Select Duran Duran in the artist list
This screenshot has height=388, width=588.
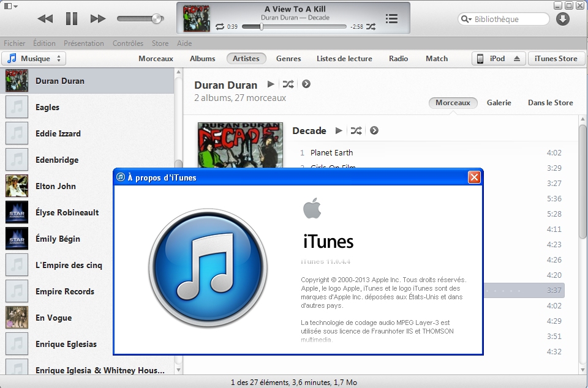click(x=87, y=81)
